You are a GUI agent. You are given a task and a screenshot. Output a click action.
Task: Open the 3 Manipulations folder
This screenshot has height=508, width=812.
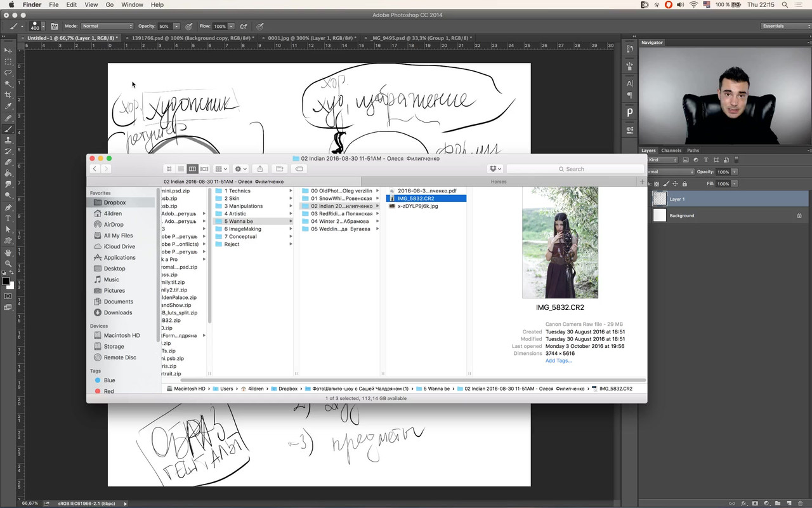point(243,206)
